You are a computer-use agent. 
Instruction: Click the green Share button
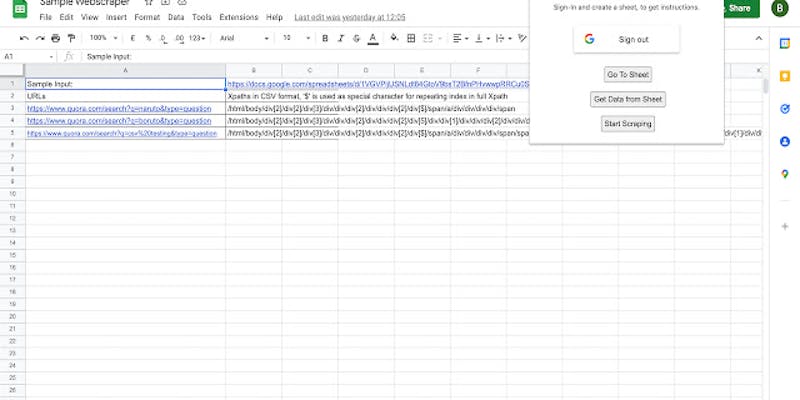tap(741, 8)
